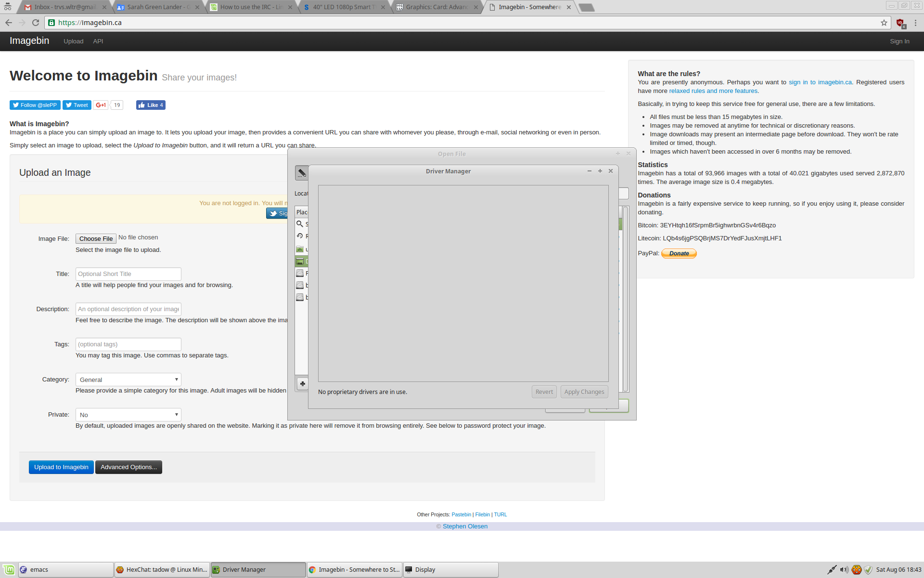Focus the Description input field
924x578 pixels.
[x=128, y=309]
